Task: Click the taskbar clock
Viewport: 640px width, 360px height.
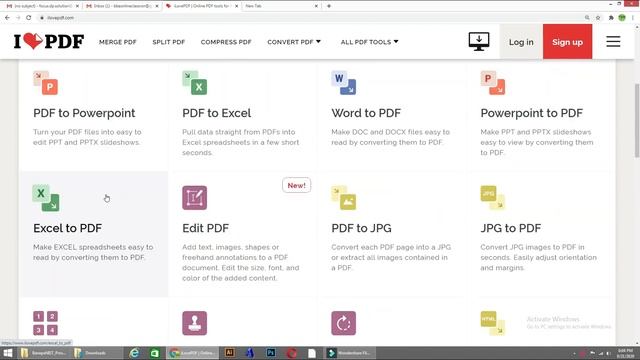Action: pos(625,353)
